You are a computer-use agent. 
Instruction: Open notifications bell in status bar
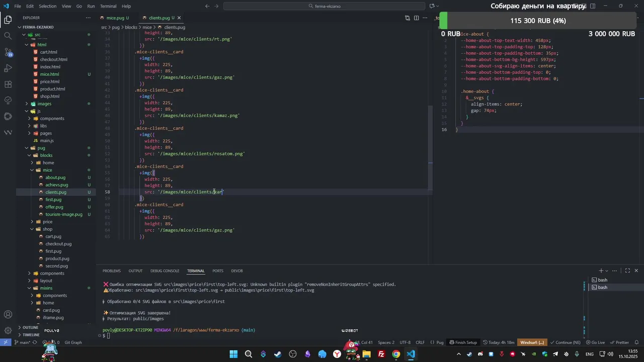[x=637, y=342]
